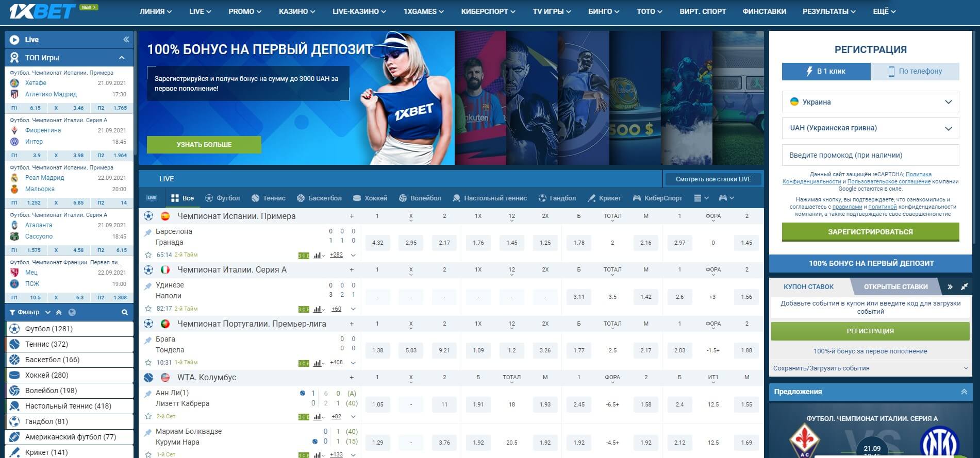Click the green РЕГИСТРАЦИЯ coupon button
The height and width of the screenshot is (458, 980).
[x=870, y=331]
